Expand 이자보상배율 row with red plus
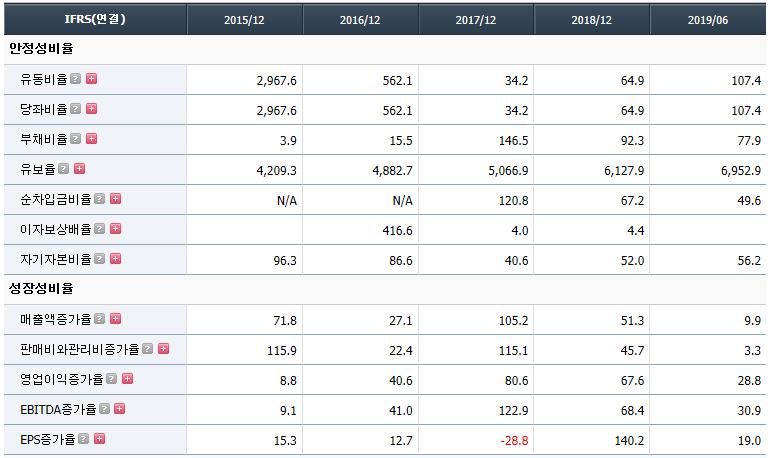 pos(116,229)
